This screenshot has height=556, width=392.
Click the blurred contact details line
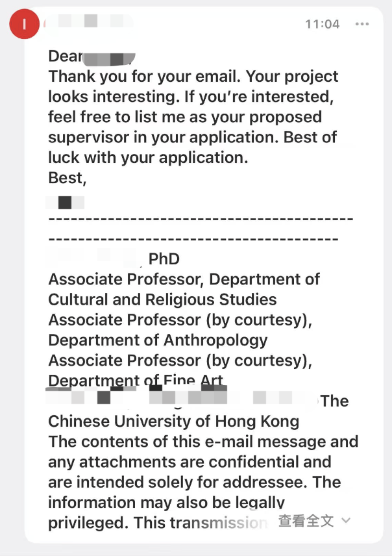pyautogui.click(x=182, y=397)
